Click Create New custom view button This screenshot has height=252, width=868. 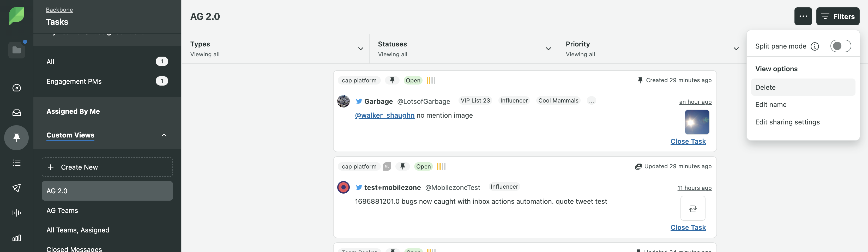[x=107, y=167]
